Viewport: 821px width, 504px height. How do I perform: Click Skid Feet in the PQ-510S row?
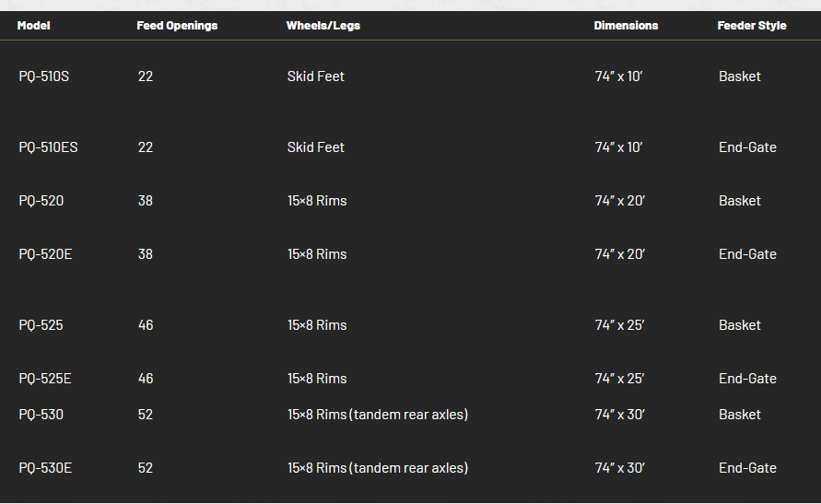click(315, 76)
